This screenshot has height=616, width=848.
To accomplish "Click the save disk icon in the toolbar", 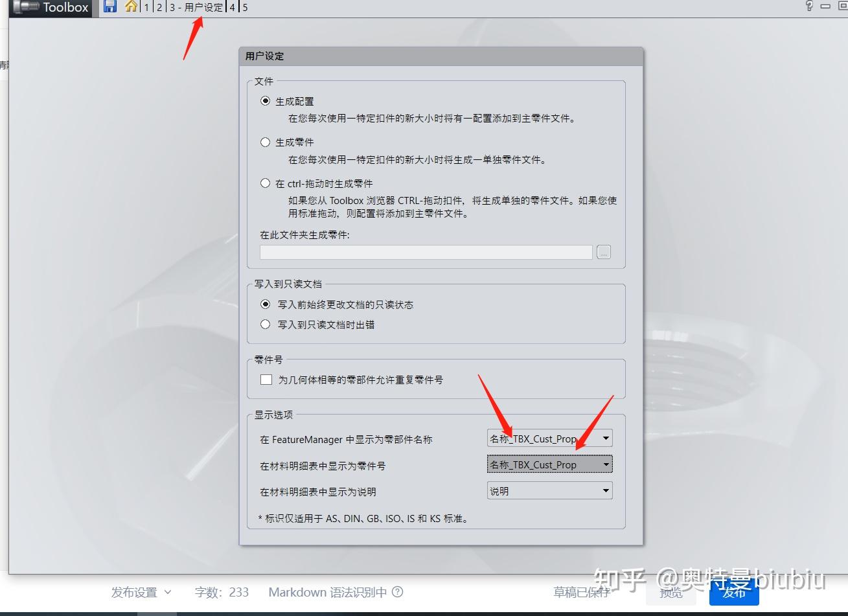I will [109, 7].
